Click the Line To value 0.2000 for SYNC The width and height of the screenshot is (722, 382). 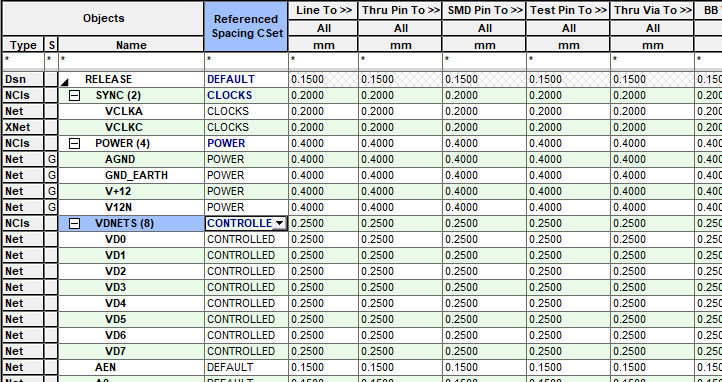323,96
